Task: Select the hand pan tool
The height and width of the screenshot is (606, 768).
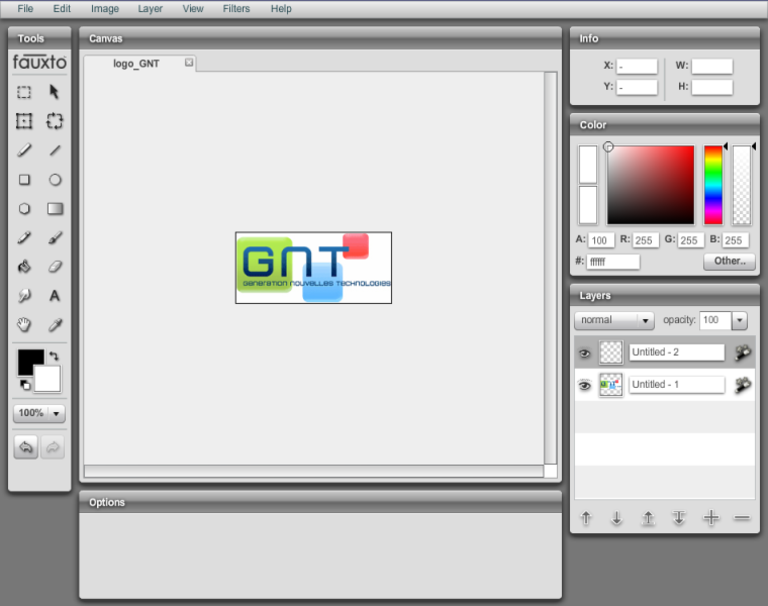Action: pyautogui.click(x=24, y=324)
